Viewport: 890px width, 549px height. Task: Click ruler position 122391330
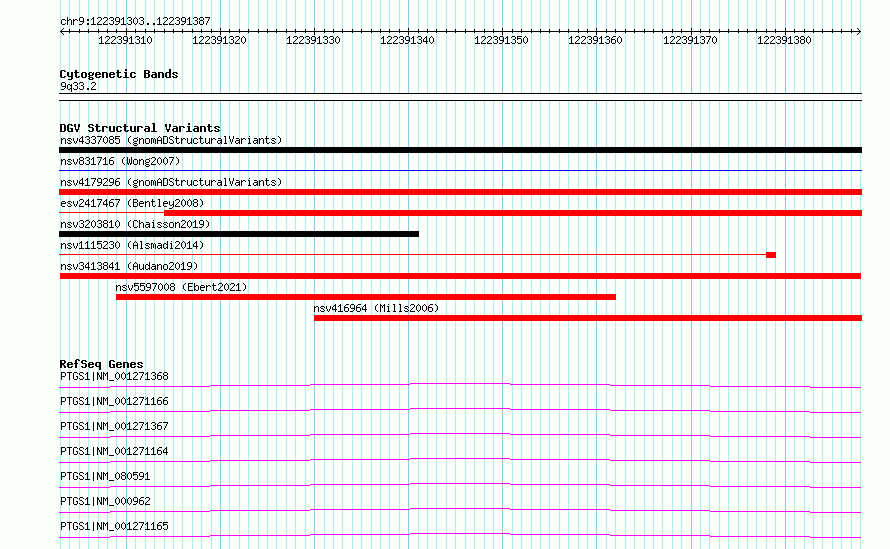[x=313, y=40]
